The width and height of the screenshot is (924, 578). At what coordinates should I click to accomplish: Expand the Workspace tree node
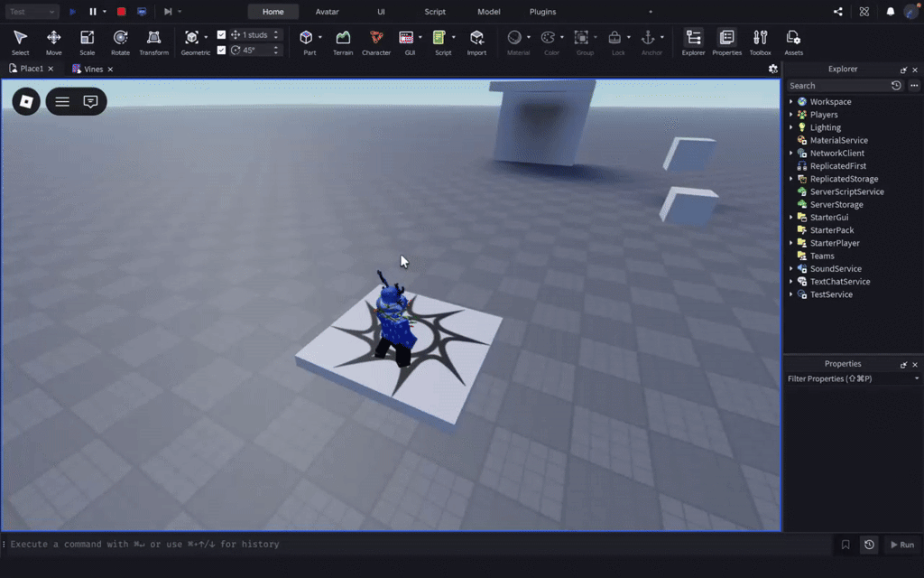[x=791, y=102]
